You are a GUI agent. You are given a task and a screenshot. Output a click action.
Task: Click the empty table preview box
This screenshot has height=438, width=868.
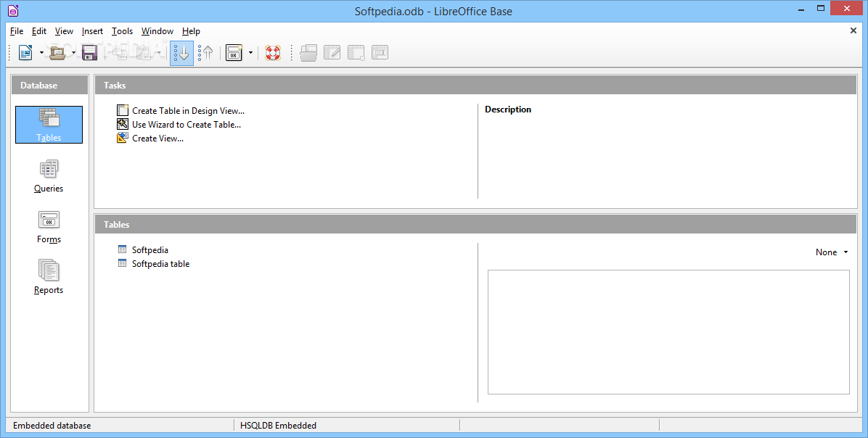(x=668, y=332)
